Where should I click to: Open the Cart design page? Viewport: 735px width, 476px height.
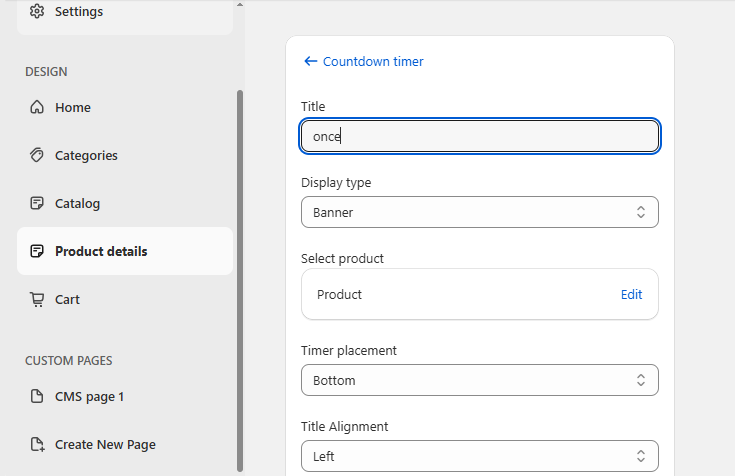click(x=125, y=299)
